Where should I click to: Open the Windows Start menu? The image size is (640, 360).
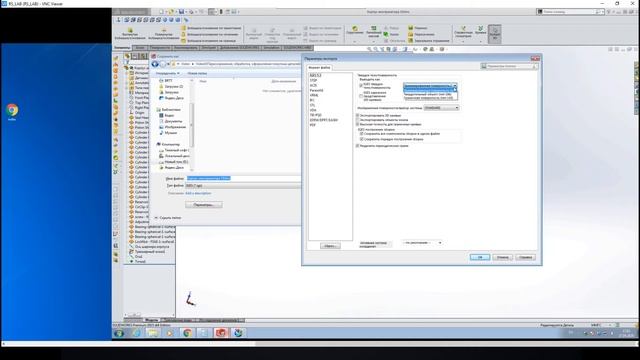pyautogui.click(x=119, y=333)
